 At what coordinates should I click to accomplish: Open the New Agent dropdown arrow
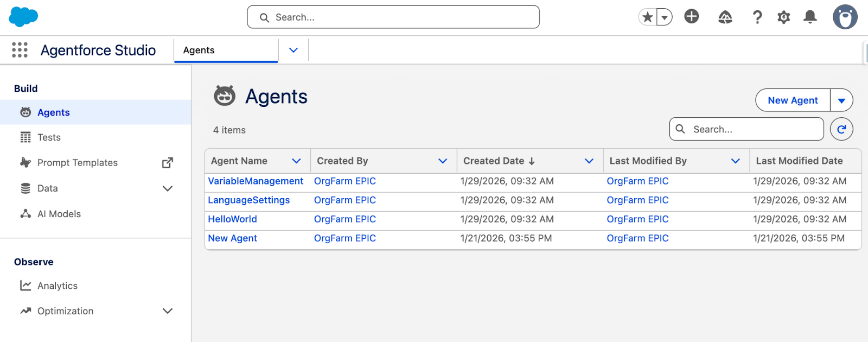coord(841,100)
